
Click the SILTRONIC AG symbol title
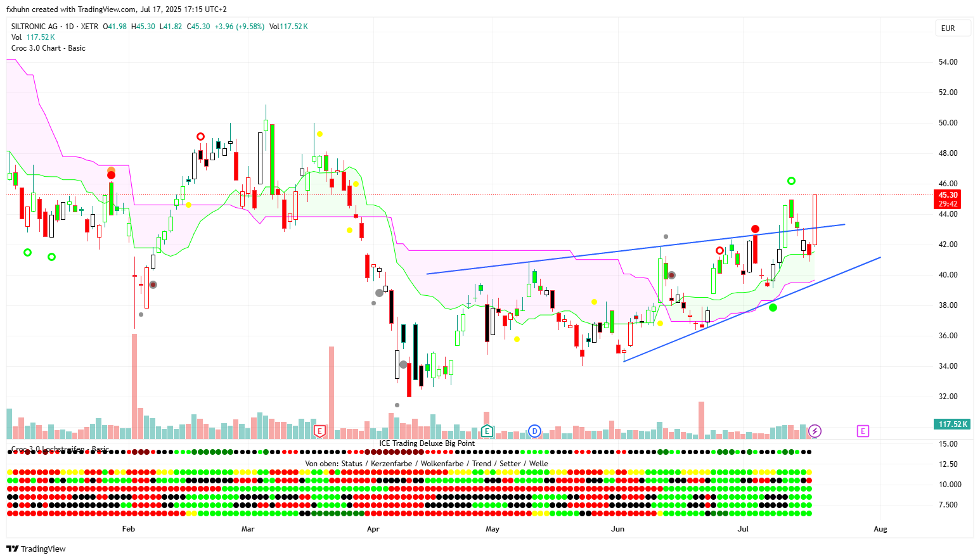tap(34, 27)
